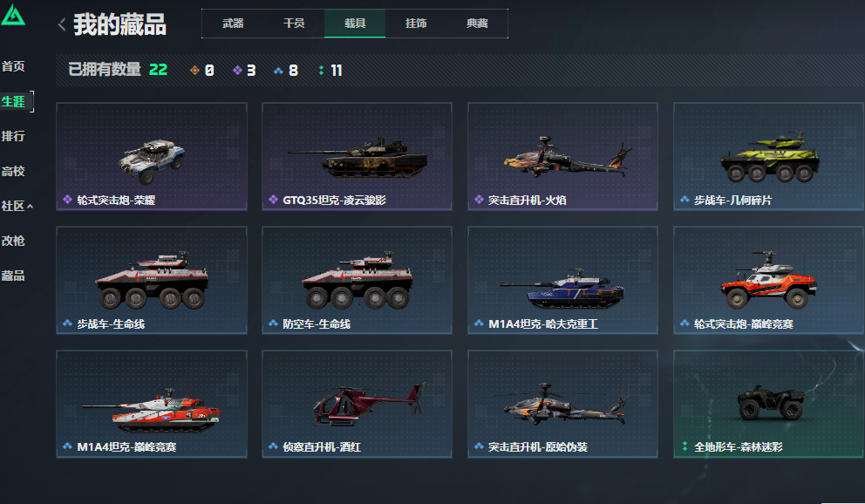
Task: Select the 全地形车-森林迷彩 ATV card
Action: coord(768,405)
